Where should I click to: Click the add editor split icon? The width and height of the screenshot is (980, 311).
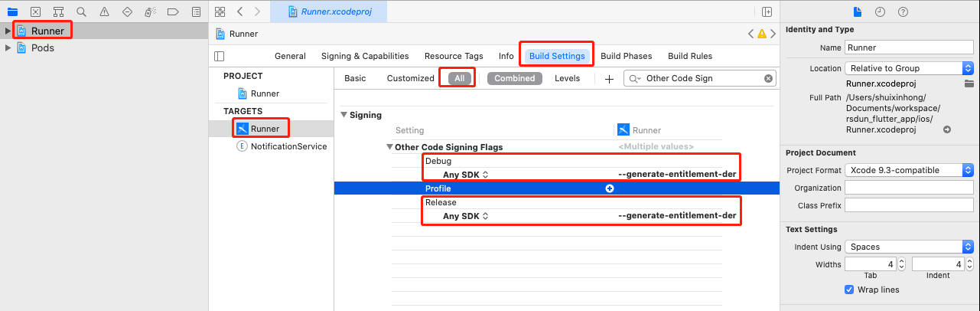(x=767, y=11)
